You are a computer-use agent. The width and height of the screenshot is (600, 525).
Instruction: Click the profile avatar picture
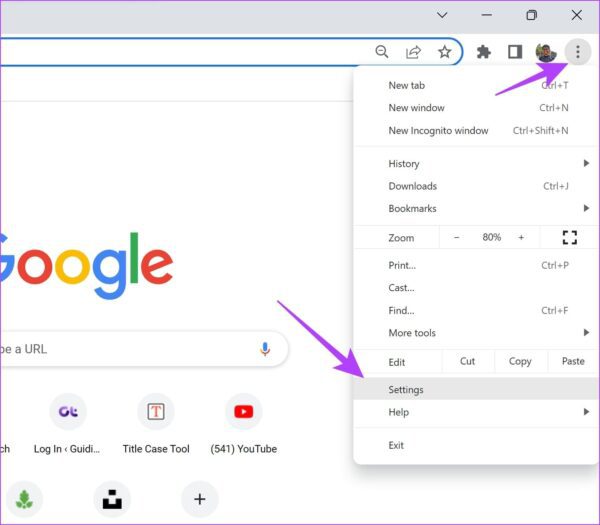(546, 52)
